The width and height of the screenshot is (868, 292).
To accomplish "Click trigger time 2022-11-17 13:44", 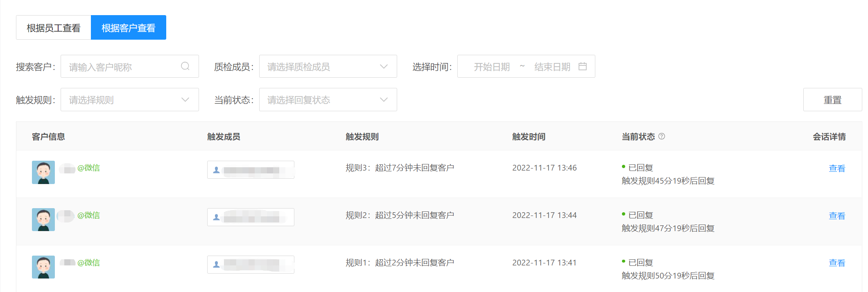I will pyautogui.click(x=545, y=215).
